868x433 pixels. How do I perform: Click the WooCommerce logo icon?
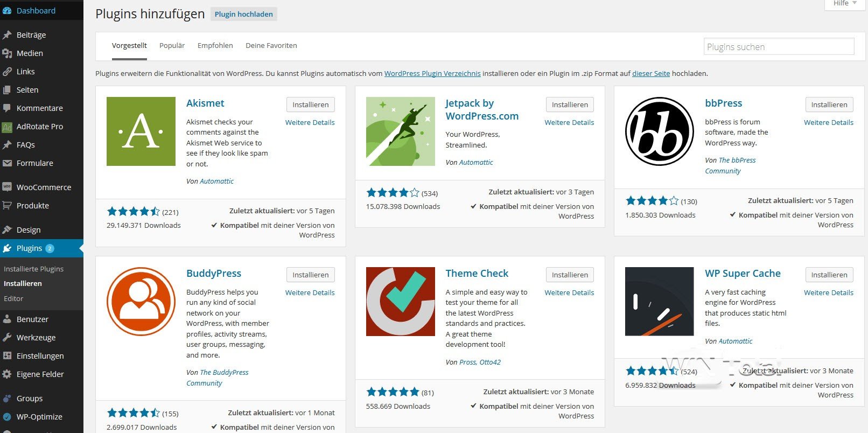(7, 187)
